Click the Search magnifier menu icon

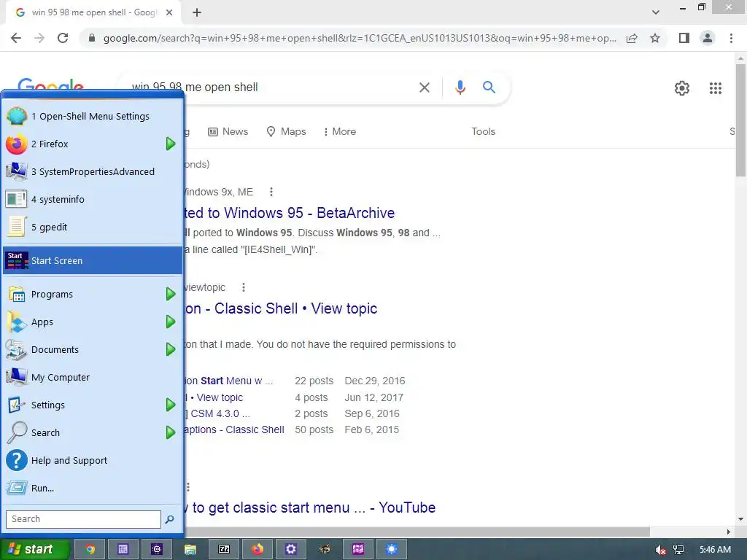pos(17,432)
